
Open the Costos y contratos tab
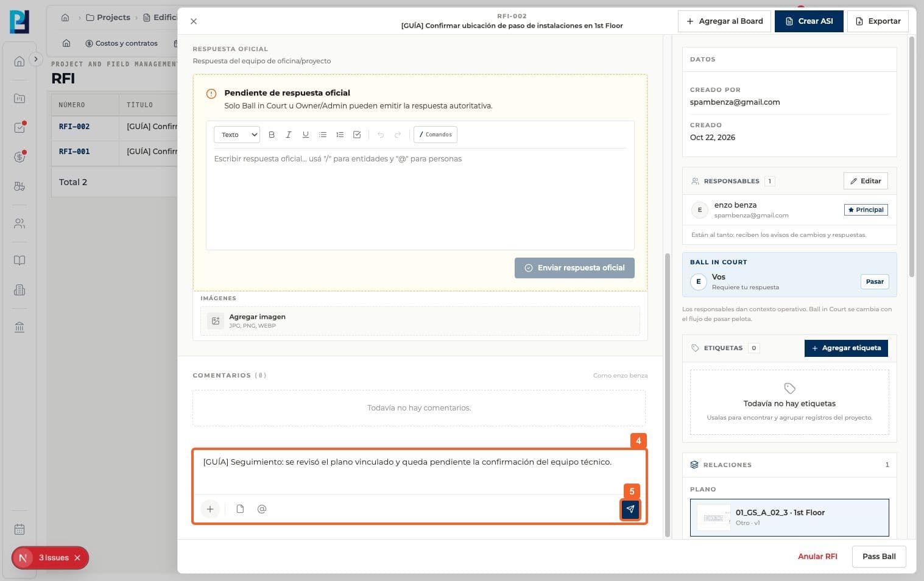121,43
